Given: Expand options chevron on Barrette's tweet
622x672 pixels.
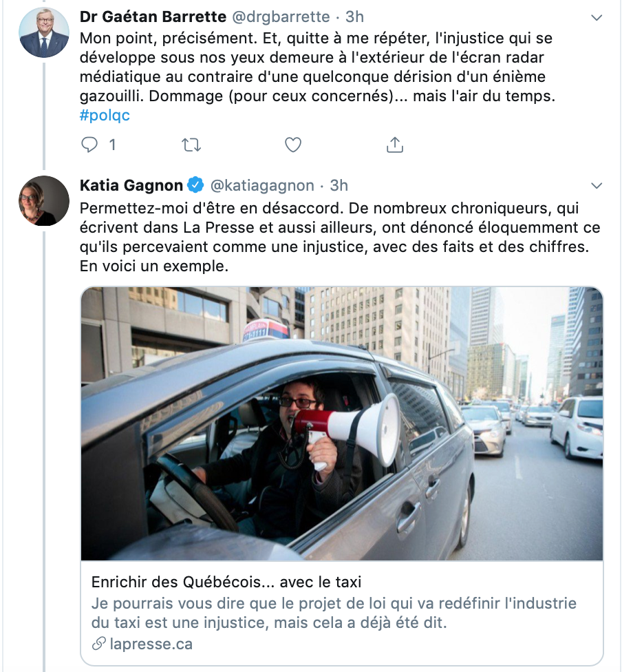Looking at the screenshot, I should pyautogui.click(x=597, y=18).
